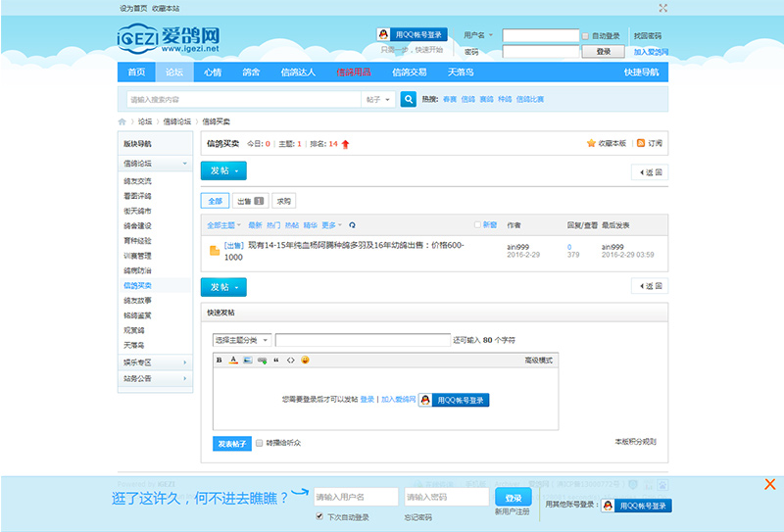The width and height of the screenshot is (784, 532).
Task: Expand the 娱乐专区 sidebar section
Action: pos(155,362)
